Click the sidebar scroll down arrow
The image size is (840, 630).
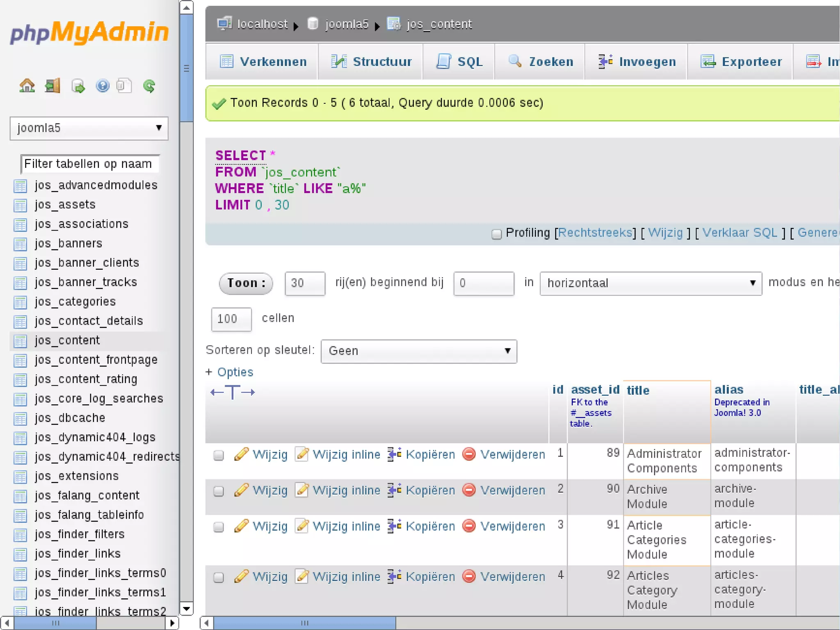[187, 609]
